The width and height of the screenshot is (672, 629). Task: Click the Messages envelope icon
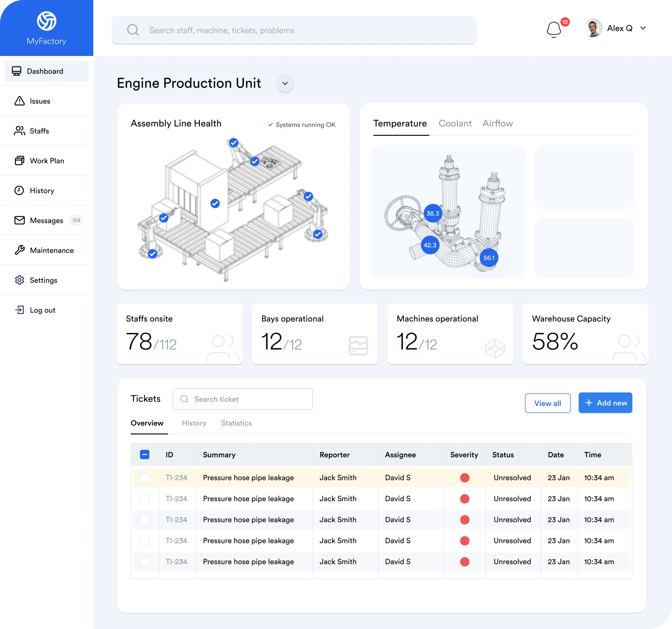[x=20, y=220]
